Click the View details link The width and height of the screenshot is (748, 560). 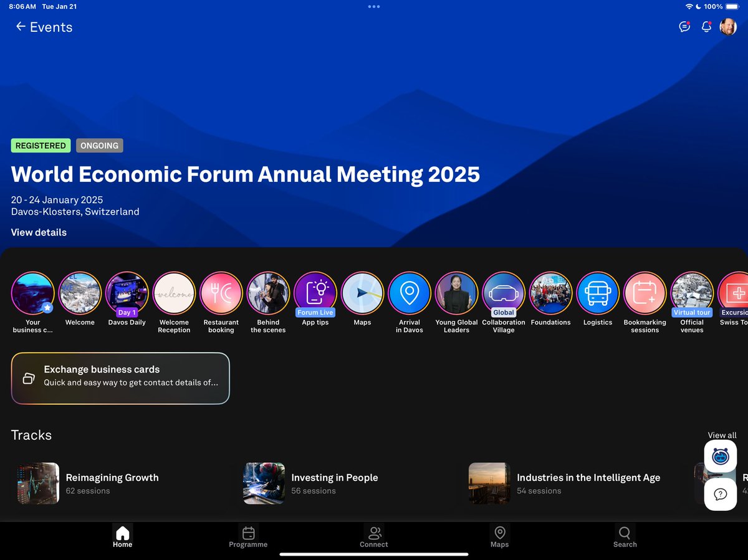pyautogui.click(x=39, y=232)
